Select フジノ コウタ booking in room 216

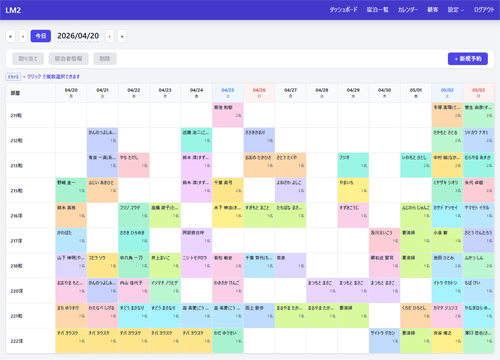134,215
